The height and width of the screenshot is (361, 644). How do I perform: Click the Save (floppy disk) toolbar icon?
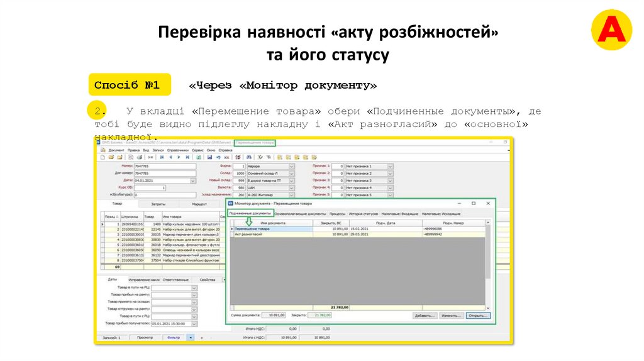pos(209,157)
